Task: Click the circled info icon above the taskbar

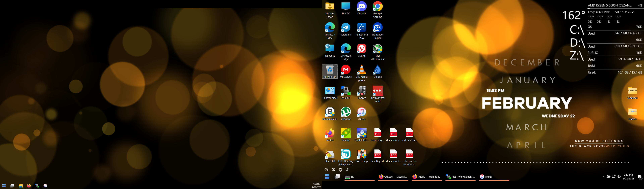Action: point(333,170)
